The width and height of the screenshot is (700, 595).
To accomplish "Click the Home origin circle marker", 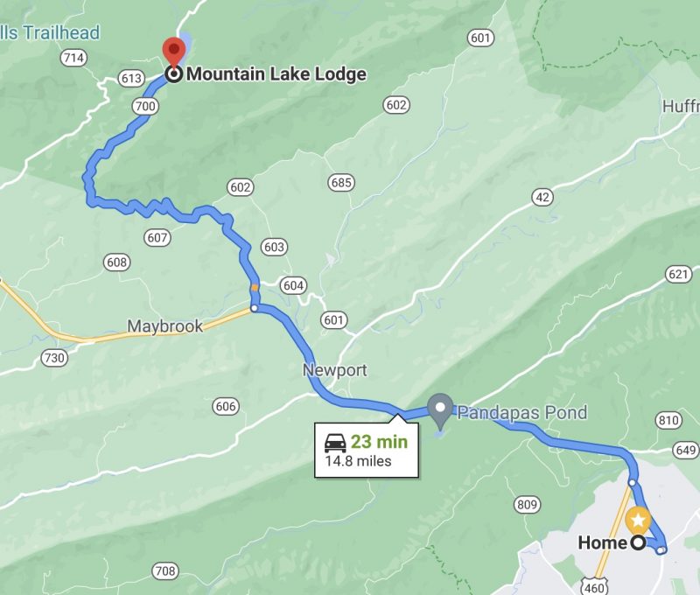I will tap(639, 542).
